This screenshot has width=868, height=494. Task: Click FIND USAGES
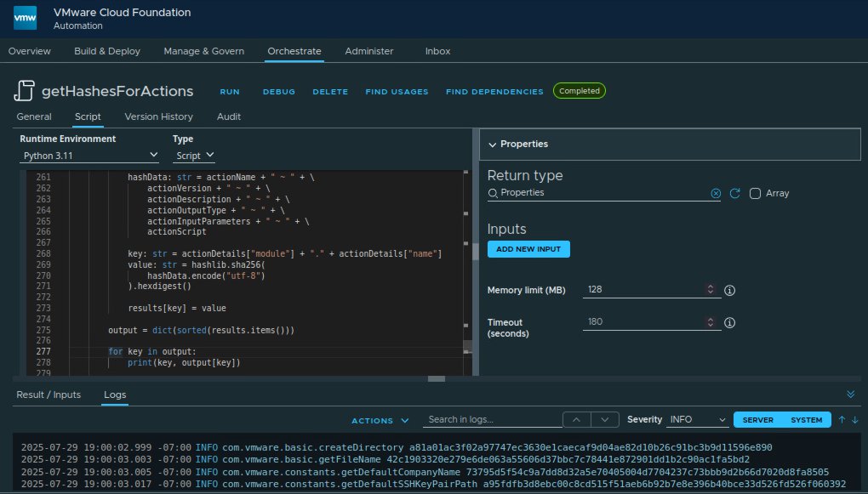(x=397, y=92)
